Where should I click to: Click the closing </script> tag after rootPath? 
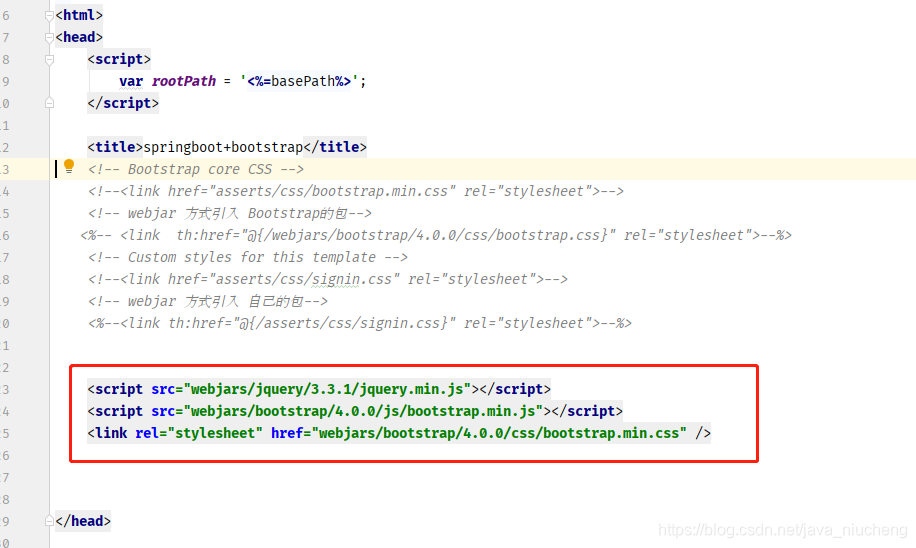pyautogui.click(x=123, y=103)
